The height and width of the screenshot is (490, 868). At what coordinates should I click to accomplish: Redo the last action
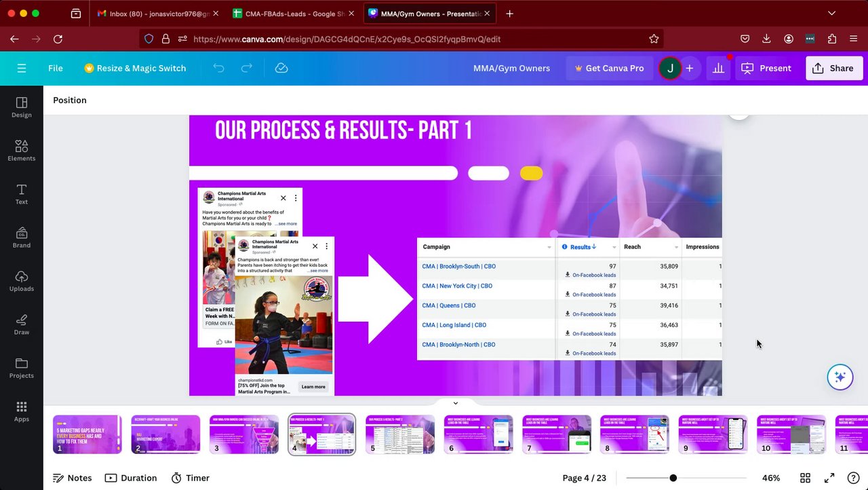[x=247, y=68]
